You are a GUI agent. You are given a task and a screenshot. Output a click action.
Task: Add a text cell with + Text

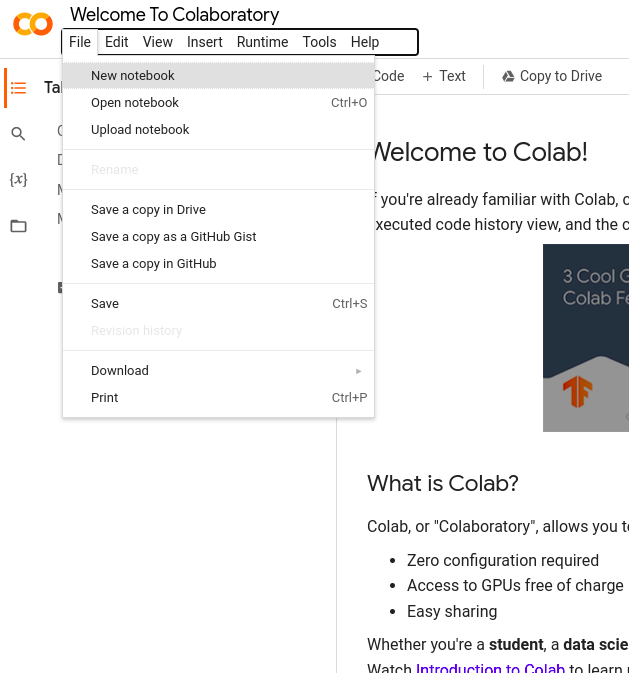(444, 76)
